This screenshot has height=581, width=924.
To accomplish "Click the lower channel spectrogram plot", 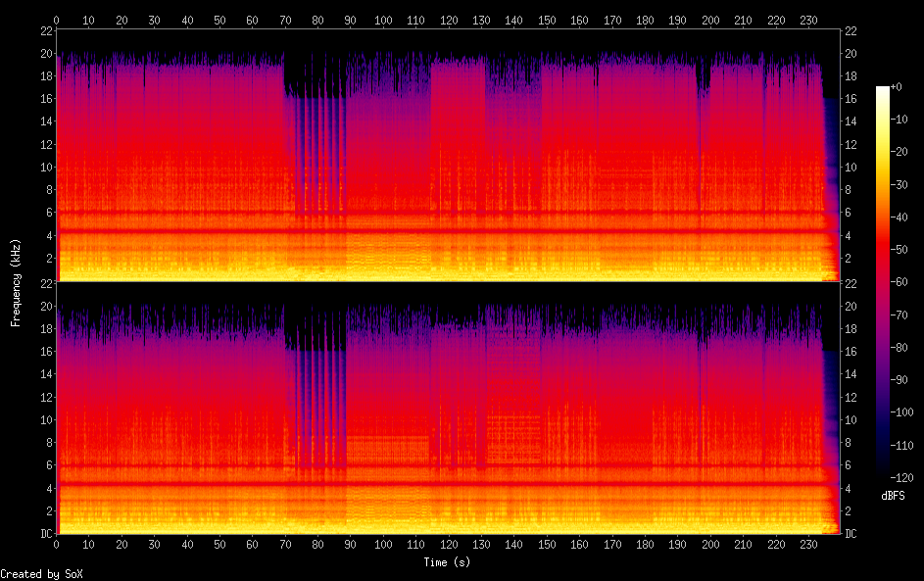I will pyautogui.click(x=448, y=408).
